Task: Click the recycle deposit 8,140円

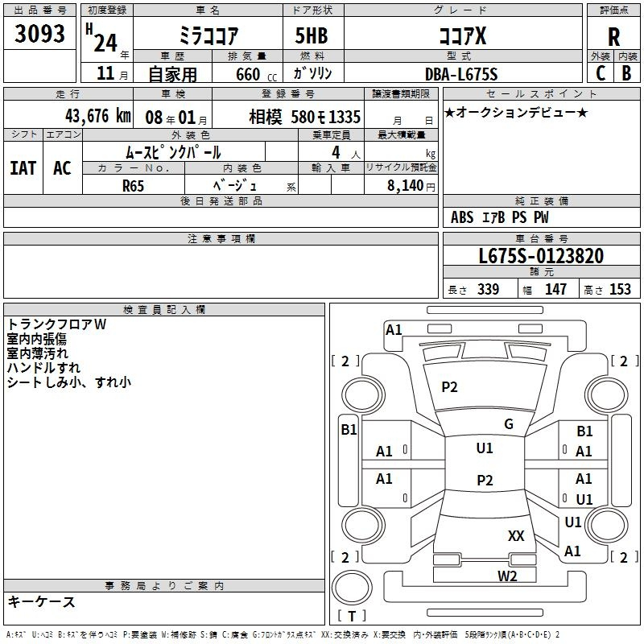Action: [x=411, y=186]
